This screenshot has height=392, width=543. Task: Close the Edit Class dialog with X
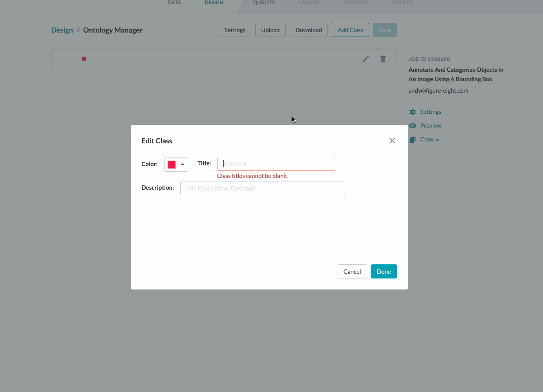point(392,141)
